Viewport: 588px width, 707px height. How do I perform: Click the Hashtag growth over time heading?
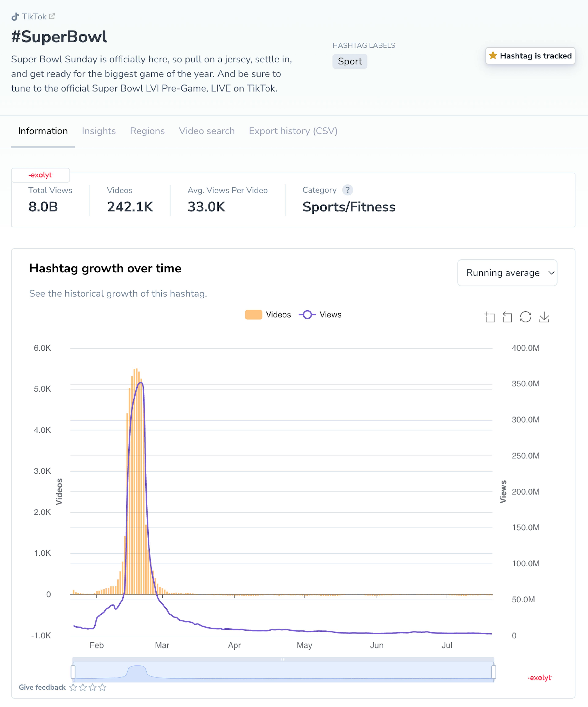coord(105,268)
